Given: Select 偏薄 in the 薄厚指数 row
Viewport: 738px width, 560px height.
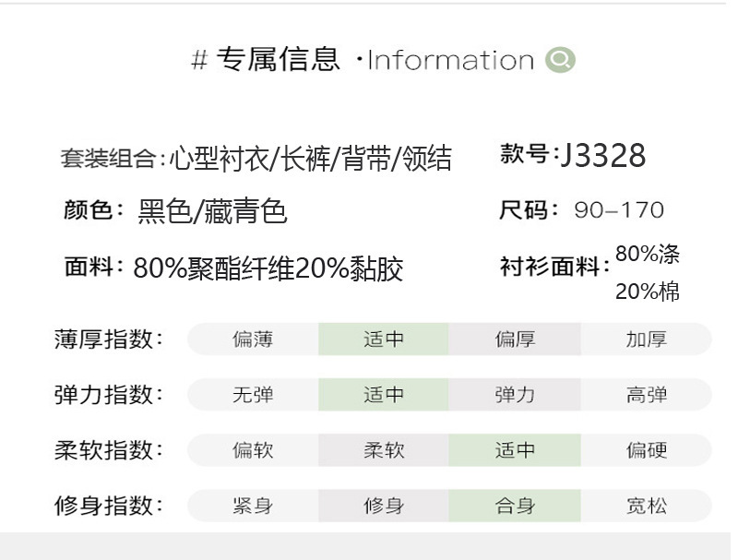Looking at the screenshot, I should coord(253,340).
